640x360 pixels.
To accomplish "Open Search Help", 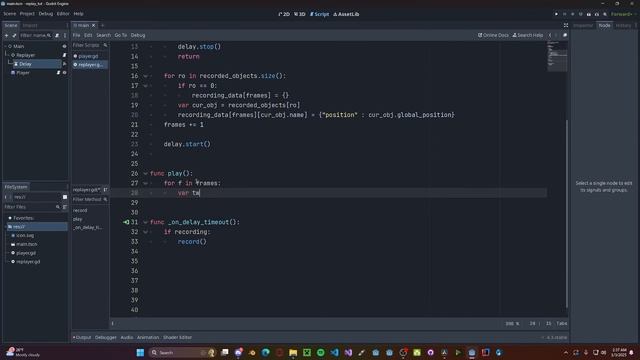I will point(527,36).
